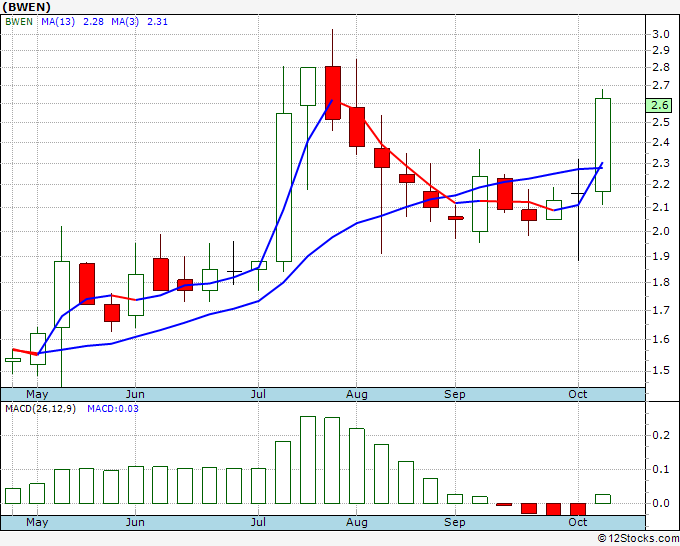Click the 0.2 MACD axis label
The width and height of the screenshot is (680, 546).
(660, 436)
